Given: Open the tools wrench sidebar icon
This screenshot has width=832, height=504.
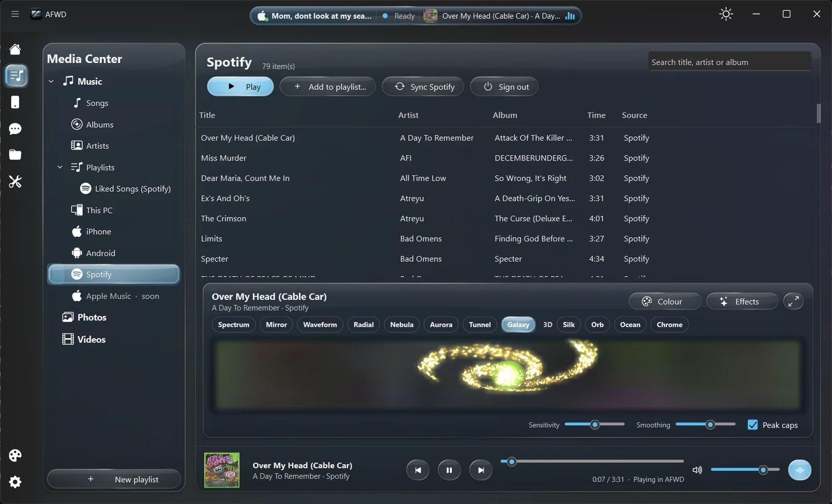Looking at the screenshot, I should pos(15,181).
